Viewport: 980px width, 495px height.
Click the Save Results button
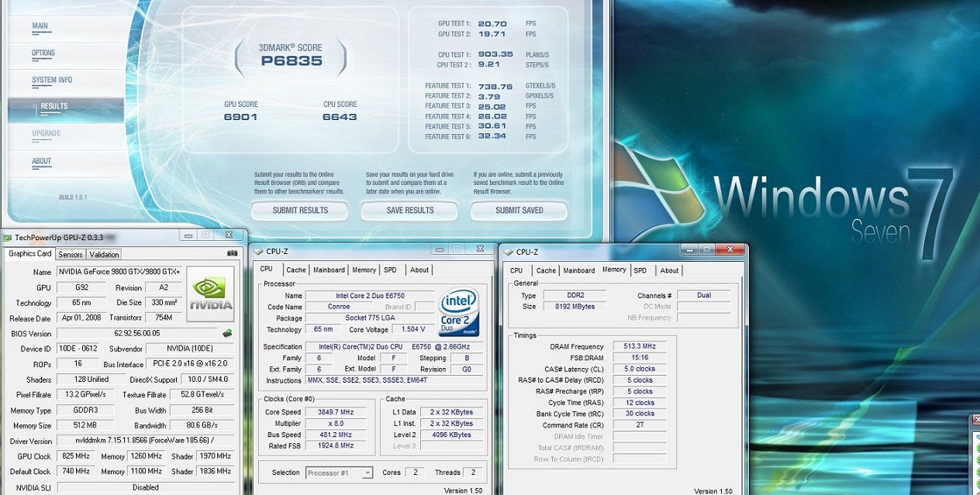point(410,210)
